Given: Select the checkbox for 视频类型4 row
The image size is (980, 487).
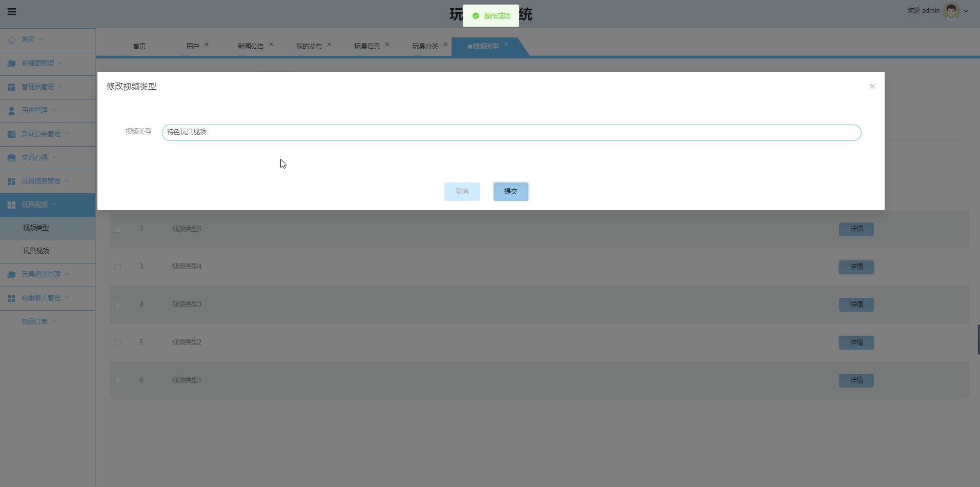Looking at the screenshot, I should (x=117, y=267).
